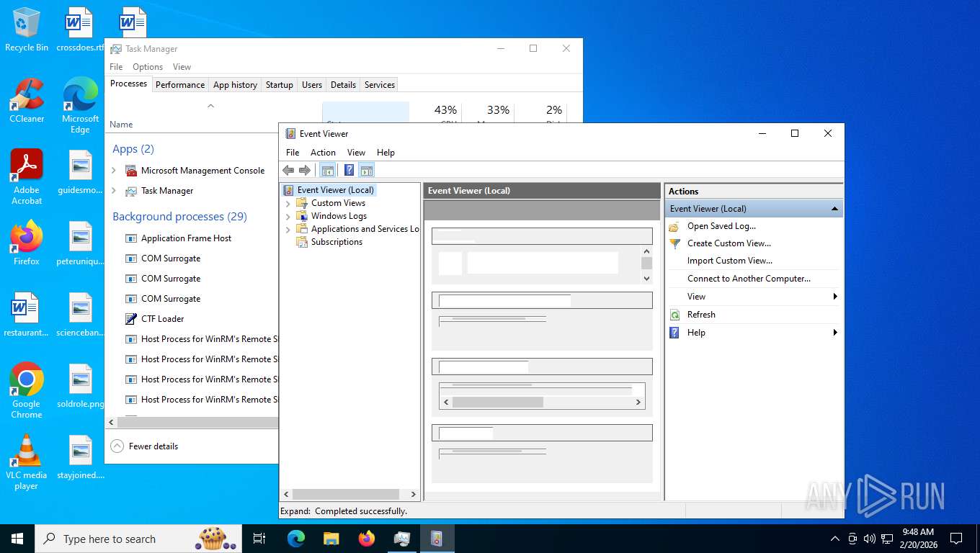Open the notification center icon
980x553 pixels.
coord(956,539)
